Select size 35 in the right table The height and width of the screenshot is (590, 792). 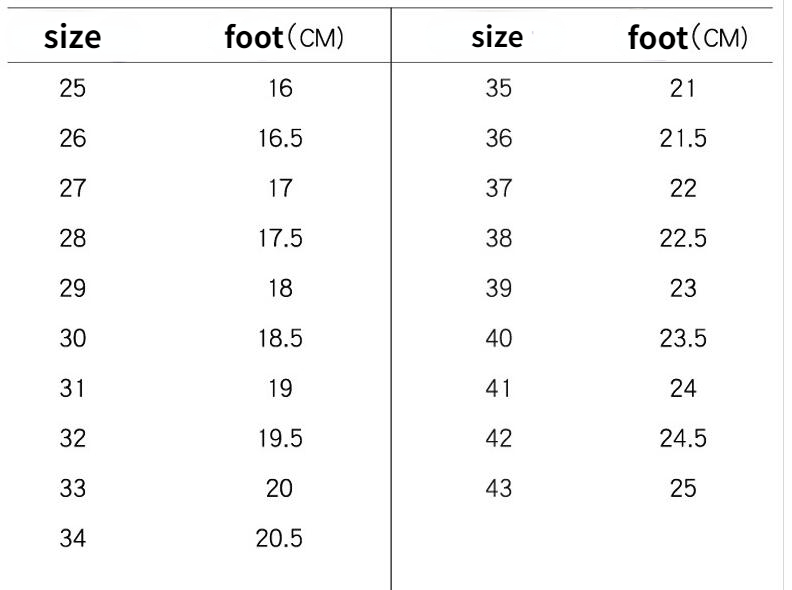[x=499, y=88]
